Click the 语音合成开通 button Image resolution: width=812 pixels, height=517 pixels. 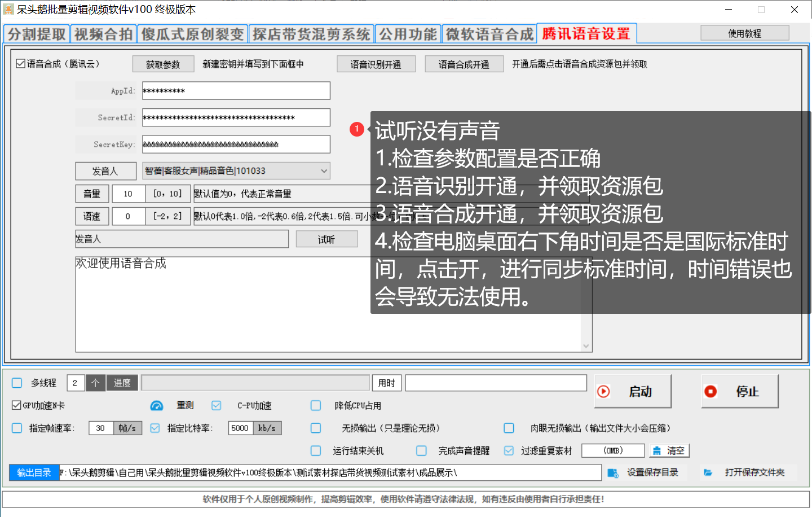[464, 64]
